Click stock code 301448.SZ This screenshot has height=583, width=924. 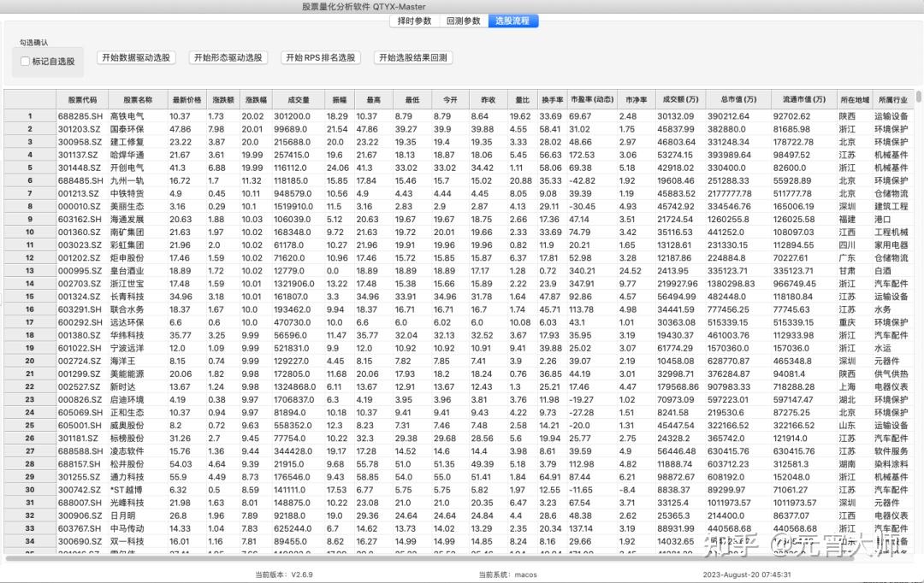(80, 168)
